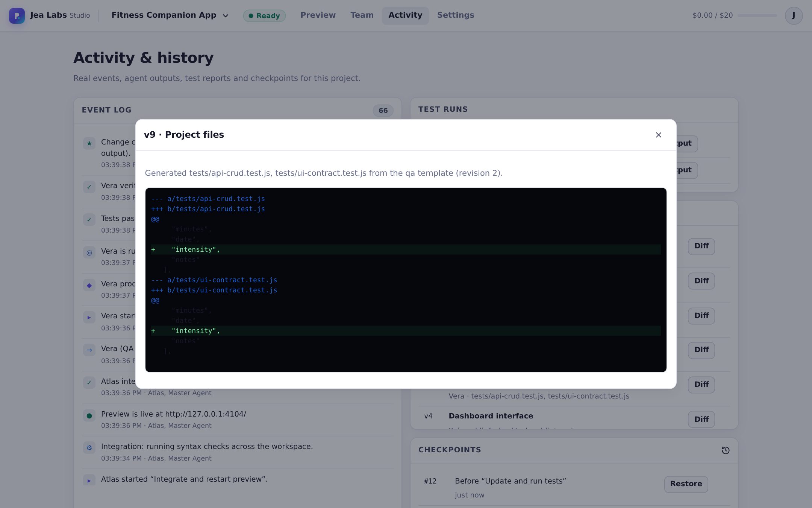
Task: Click the J user avatar
Action: click(794, 15)
